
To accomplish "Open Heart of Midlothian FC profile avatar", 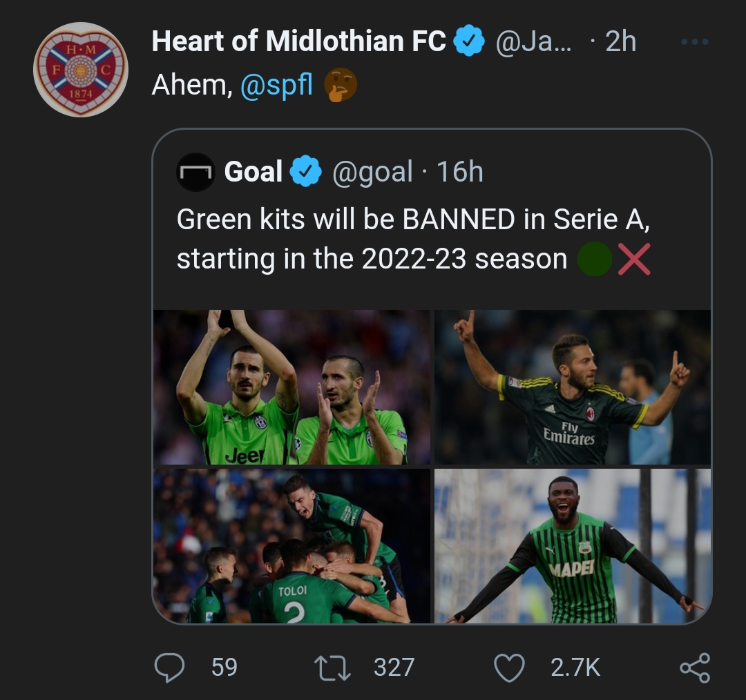I will point(81,70).
